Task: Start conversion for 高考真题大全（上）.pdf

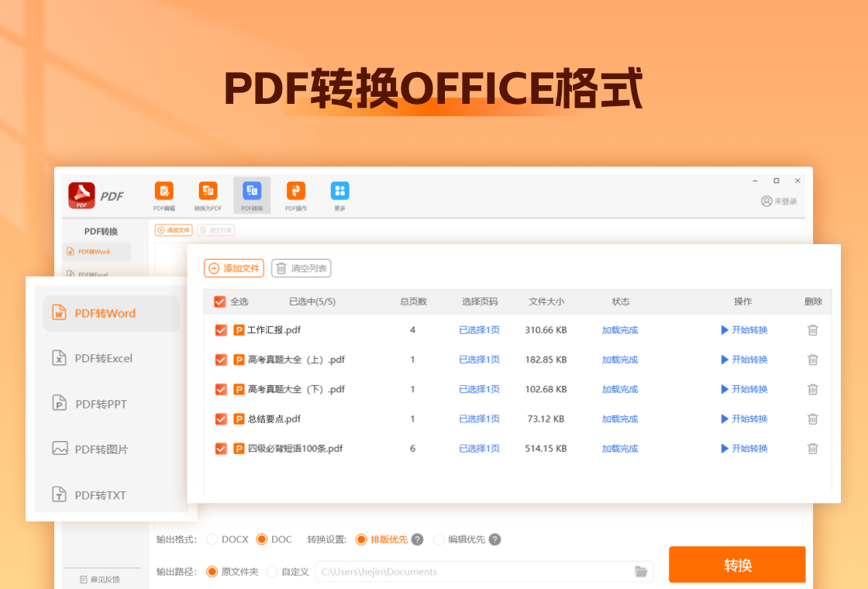Action: point(745,360)
